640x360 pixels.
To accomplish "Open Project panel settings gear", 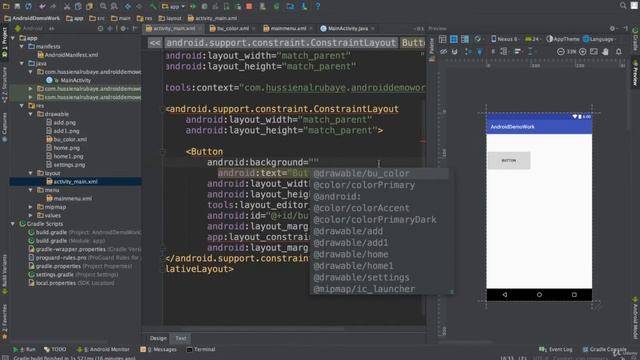I will [x=123, y=29].
